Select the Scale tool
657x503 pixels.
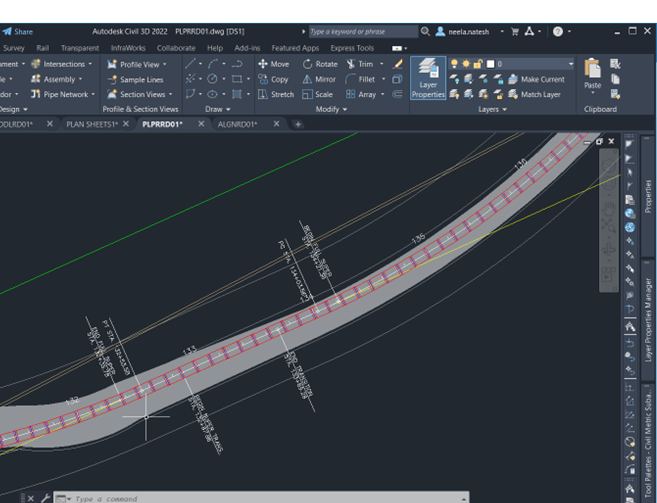pyautogui.click(x=318, y=94)
